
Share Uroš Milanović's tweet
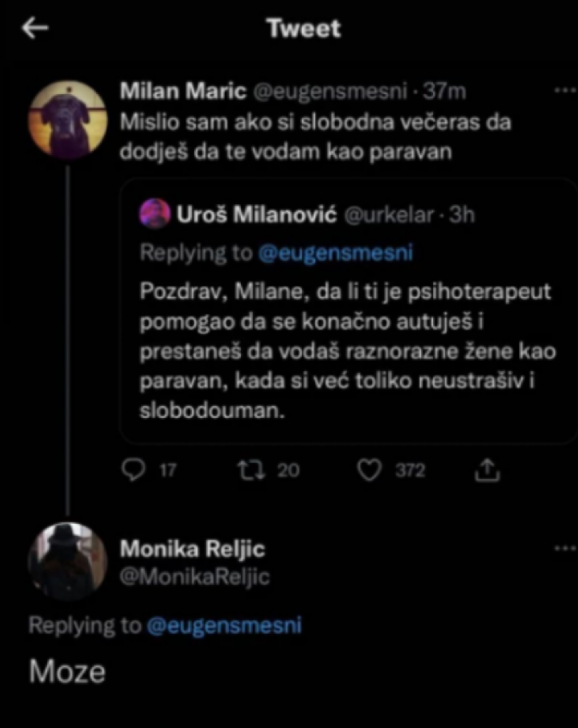click(488, 469)
